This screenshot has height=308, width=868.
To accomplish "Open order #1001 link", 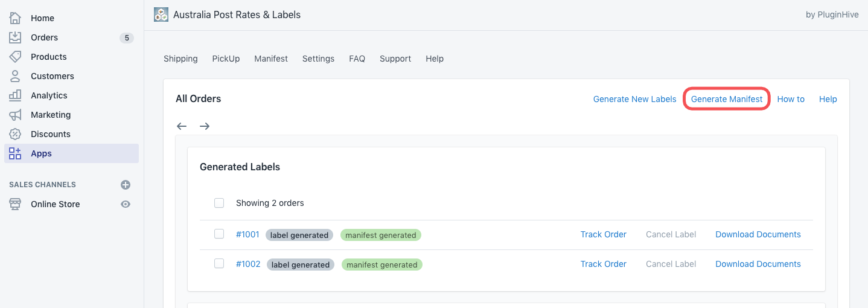I will pos(247,234).
